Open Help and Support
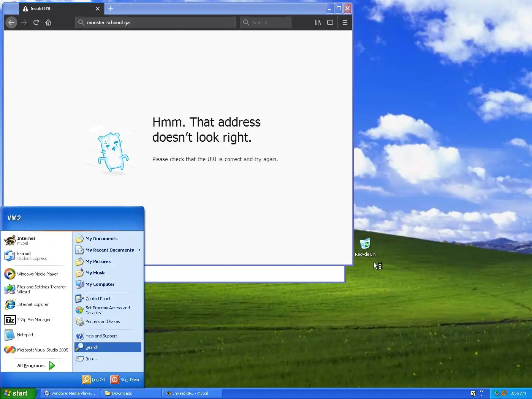The width and height of the screenshot is (532, 399). [108, 336]
